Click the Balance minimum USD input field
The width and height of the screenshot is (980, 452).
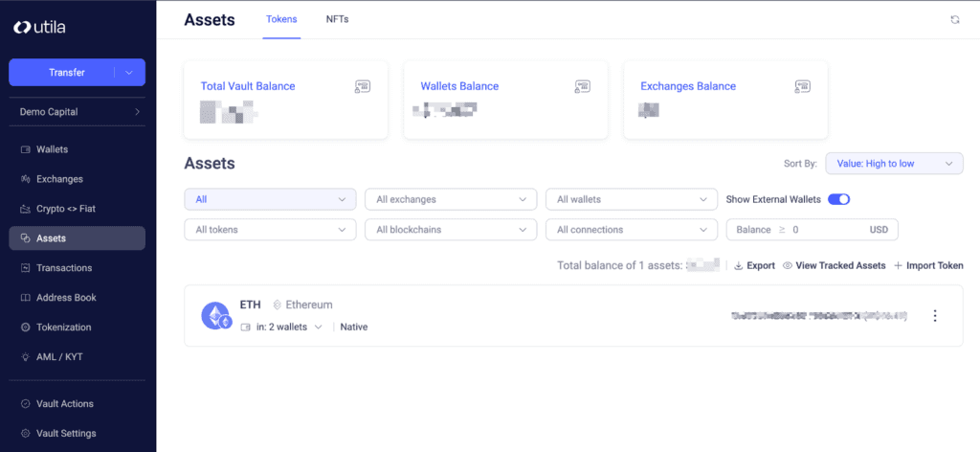(x=812, y=230)
